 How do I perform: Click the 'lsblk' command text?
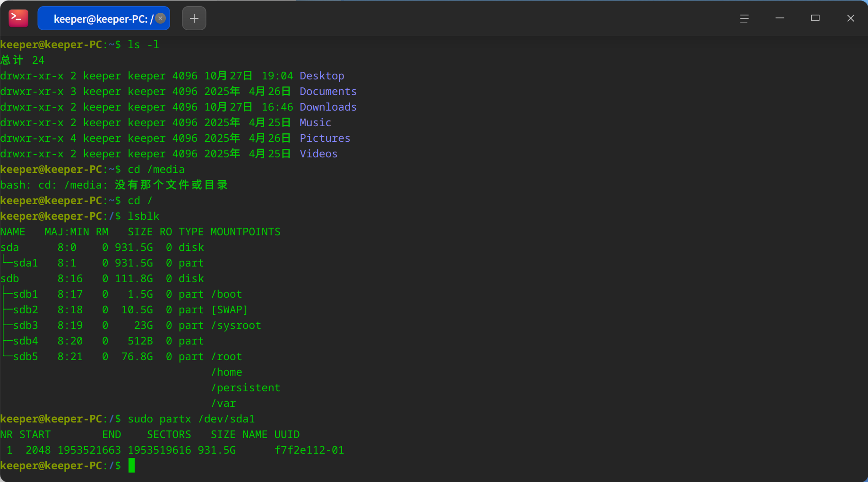[x=144, y=216]
